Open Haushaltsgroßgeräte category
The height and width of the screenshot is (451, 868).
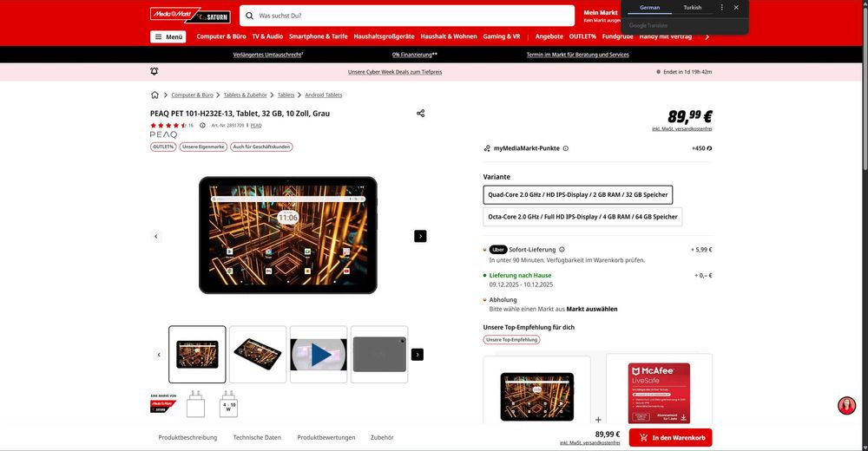[384, 36]
